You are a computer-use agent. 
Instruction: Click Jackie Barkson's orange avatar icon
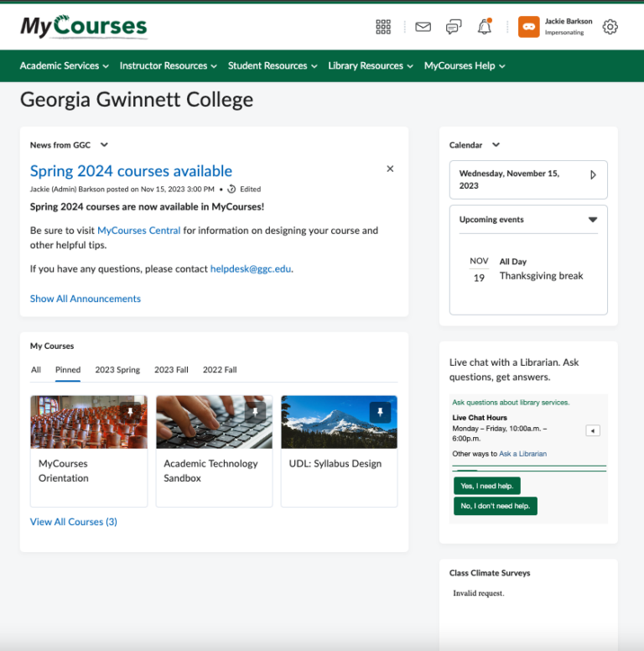(x=528, y=27)
